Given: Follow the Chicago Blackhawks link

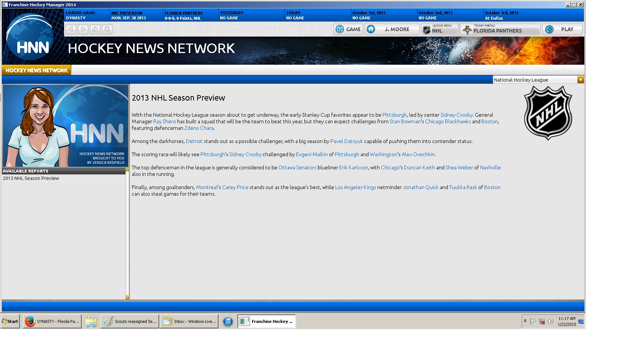Looking at the screenshot, I should (448, 121).
